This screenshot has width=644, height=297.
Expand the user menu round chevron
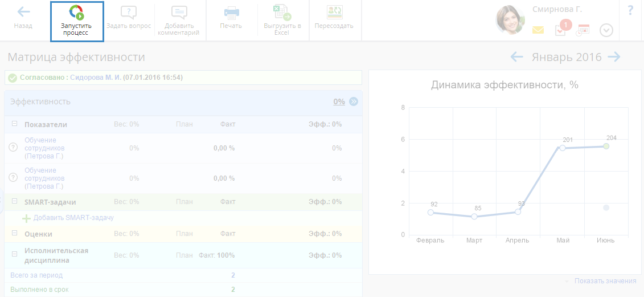pos(606,31)
